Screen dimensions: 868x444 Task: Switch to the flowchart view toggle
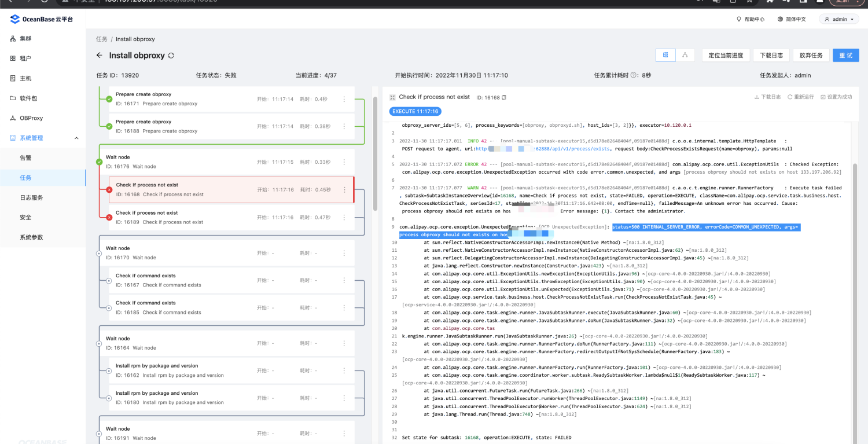[x=685, y=55]
